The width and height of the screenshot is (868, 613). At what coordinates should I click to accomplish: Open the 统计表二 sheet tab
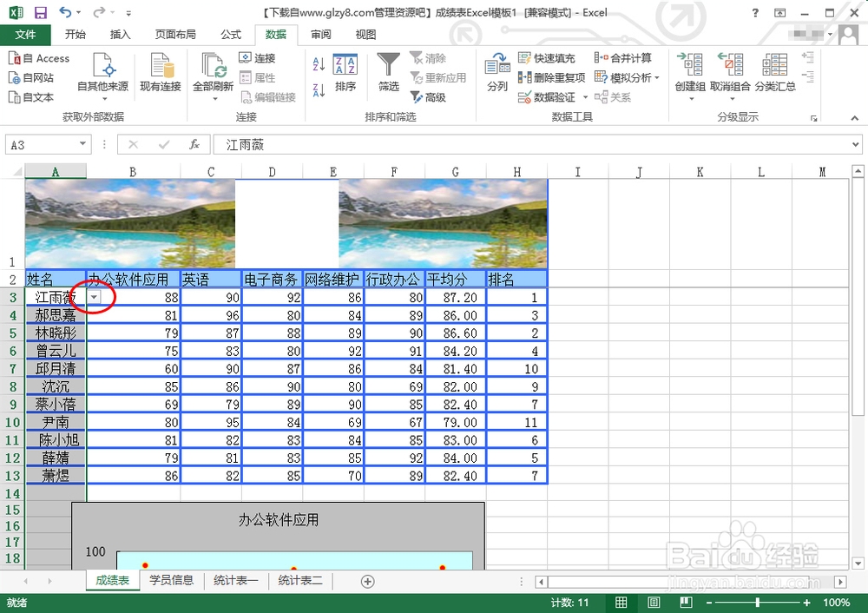click(x=300, y=580)
